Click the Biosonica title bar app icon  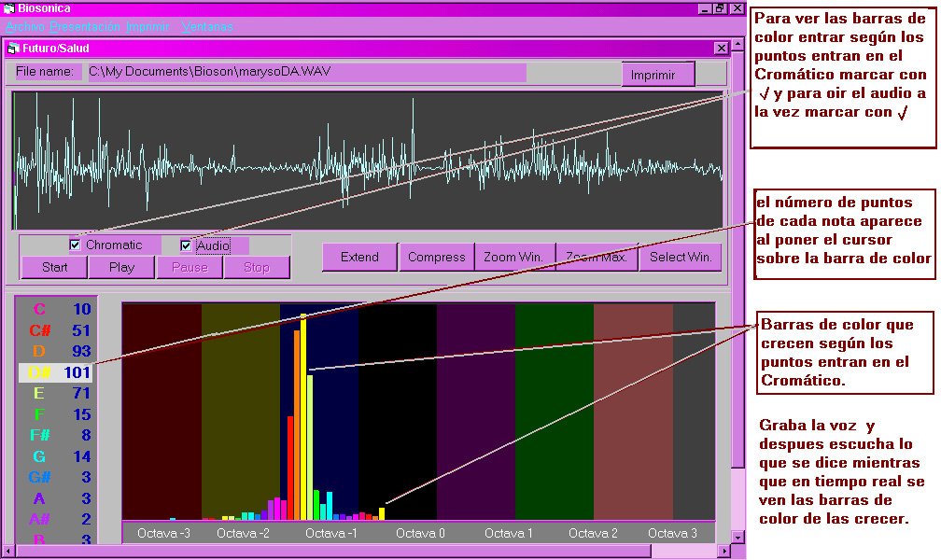(8, 8)
